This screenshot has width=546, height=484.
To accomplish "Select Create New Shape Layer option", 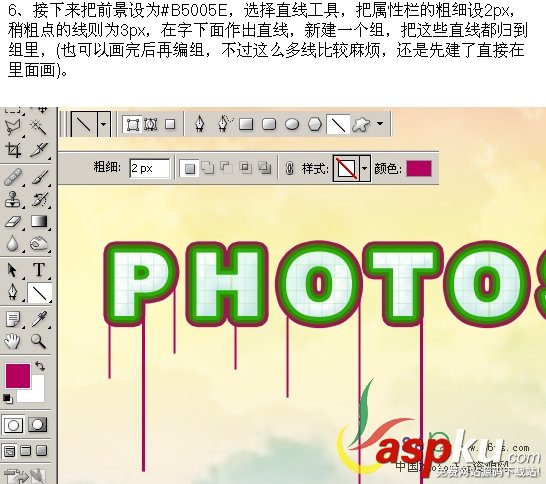I will pos(189,169).
